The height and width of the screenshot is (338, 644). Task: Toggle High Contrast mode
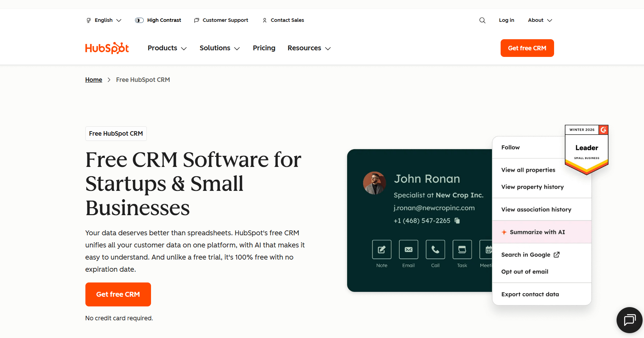[x=158, y=20]
